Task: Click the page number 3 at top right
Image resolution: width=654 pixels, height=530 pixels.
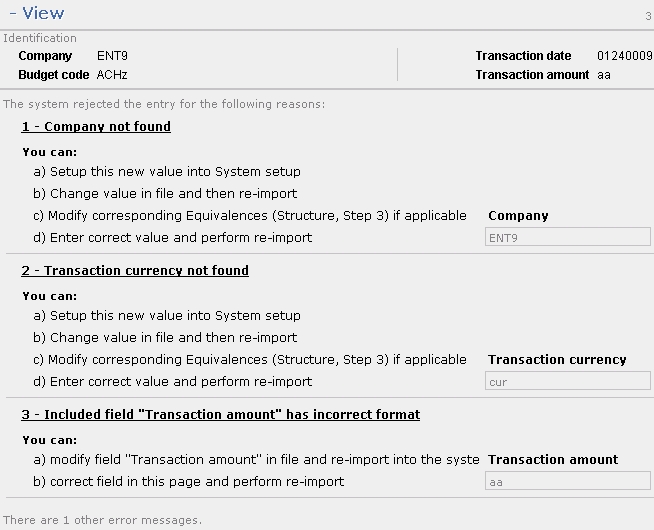Action: pos(648,17)
